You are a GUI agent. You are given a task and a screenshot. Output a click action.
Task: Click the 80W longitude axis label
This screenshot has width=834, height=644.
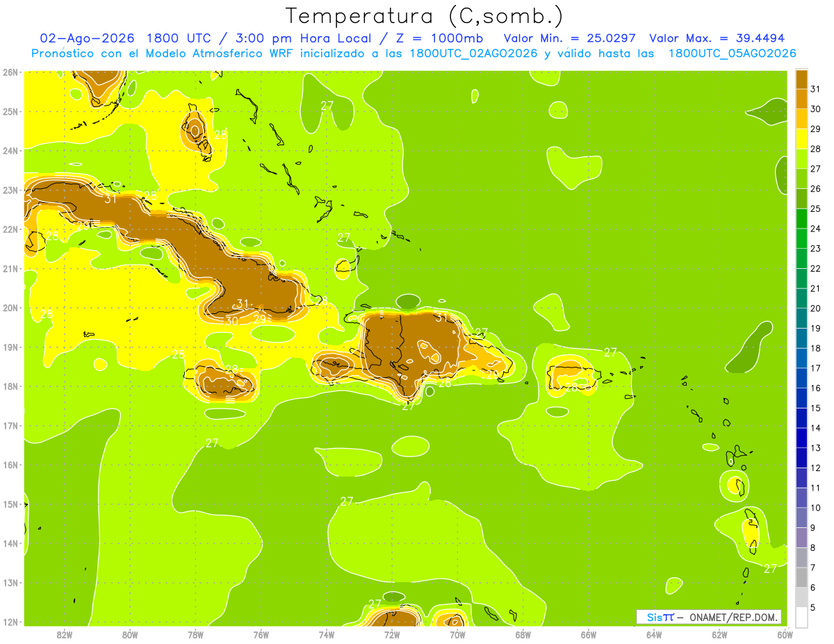point(130,634)
